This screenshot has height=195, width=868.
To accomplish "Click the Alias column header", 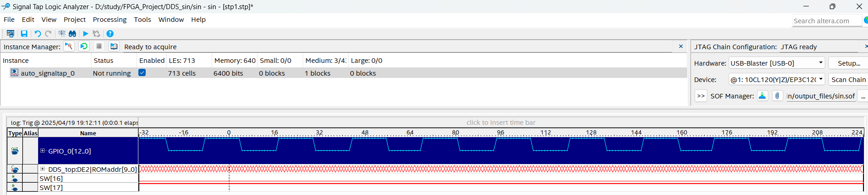I will click(x=30, y=133).
